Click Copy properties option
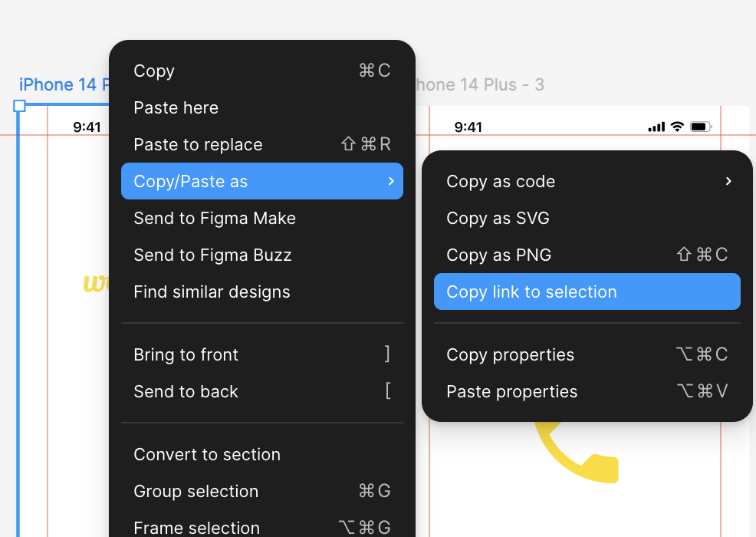This screenshot has width=756, height=537. tap(587, 355)
